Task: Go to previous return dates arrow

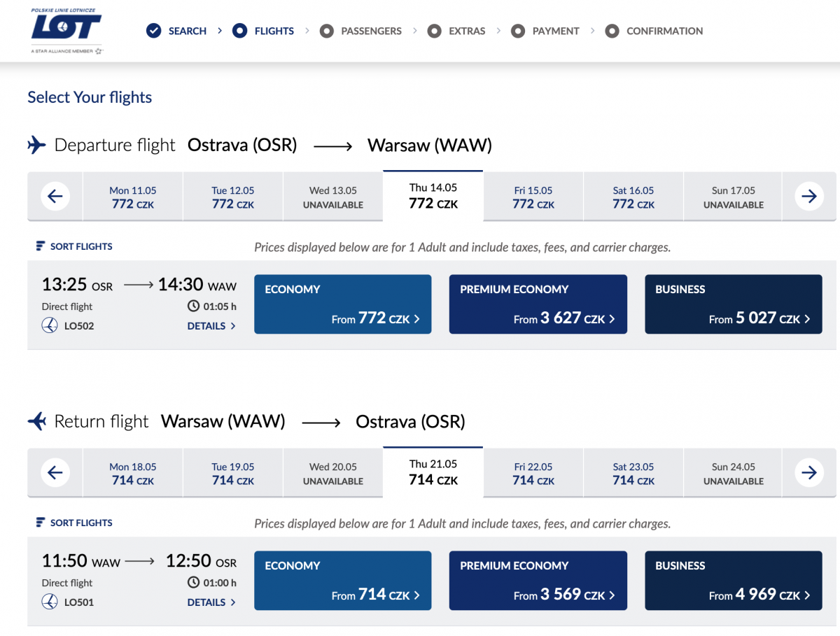Action: pyautogui.click(x=55, y=473)
